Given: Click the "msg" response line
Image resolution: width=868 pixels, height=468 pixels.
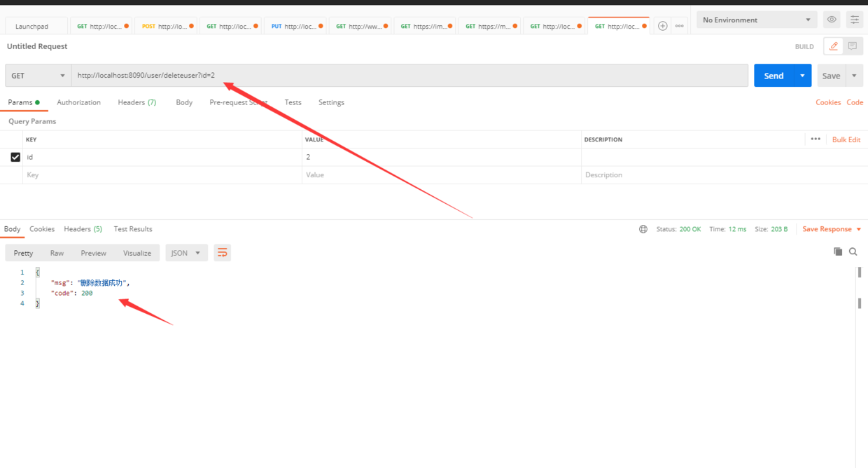Looking at the screenshot, I should 90,282.
